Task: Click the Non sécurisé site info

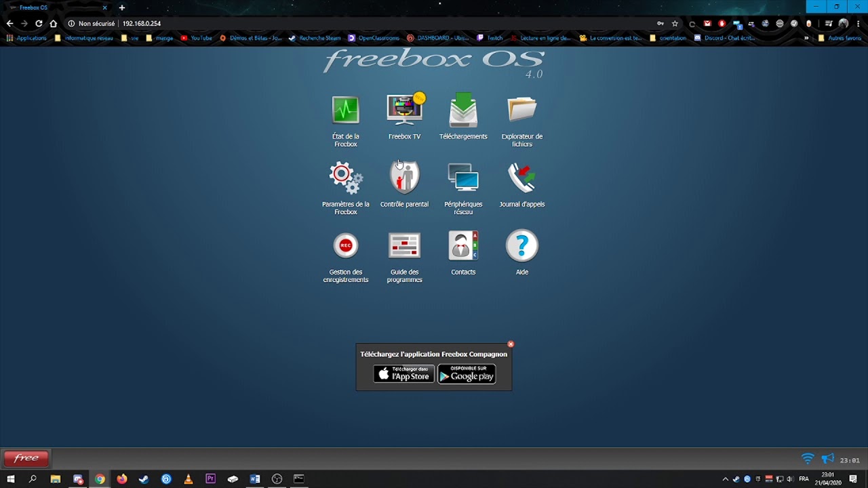Action: [92, 23]
